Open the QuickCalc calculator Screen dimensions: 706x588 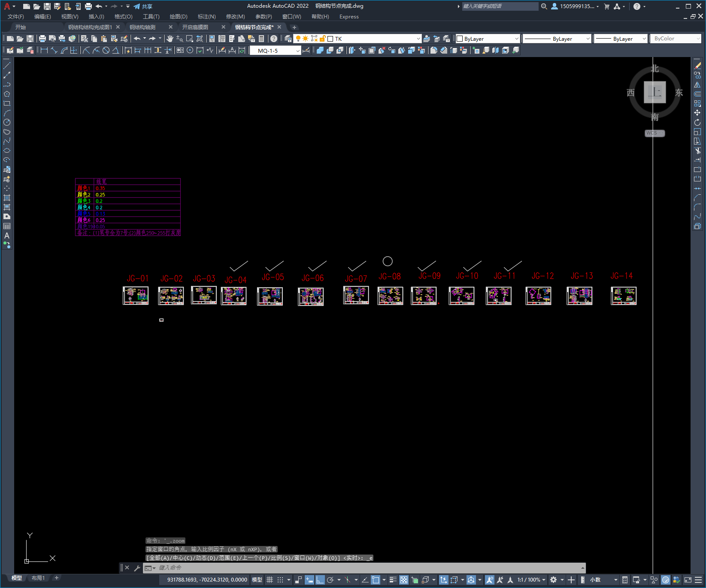coord(261,39)
